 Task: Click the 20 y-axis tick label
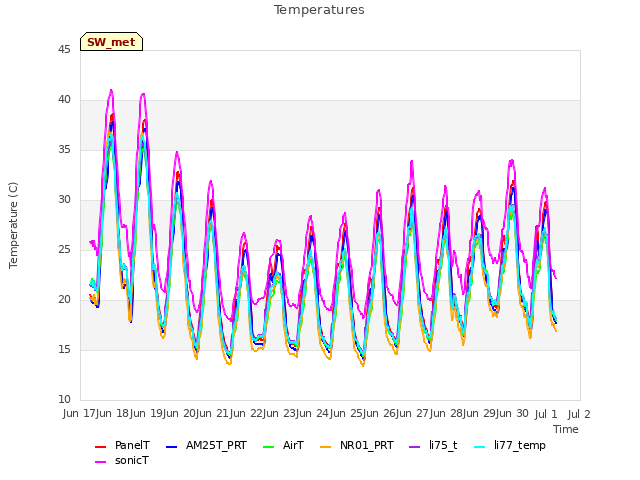click(64, 300)
